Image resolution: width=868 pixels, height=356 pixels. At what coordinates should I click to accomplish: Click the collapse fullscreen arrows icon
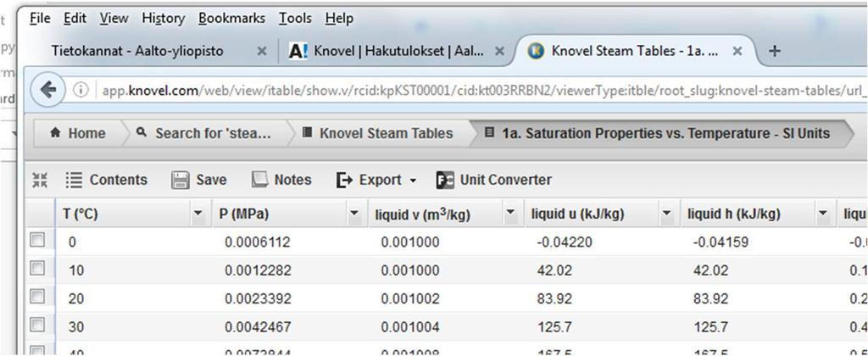point(40,180)
